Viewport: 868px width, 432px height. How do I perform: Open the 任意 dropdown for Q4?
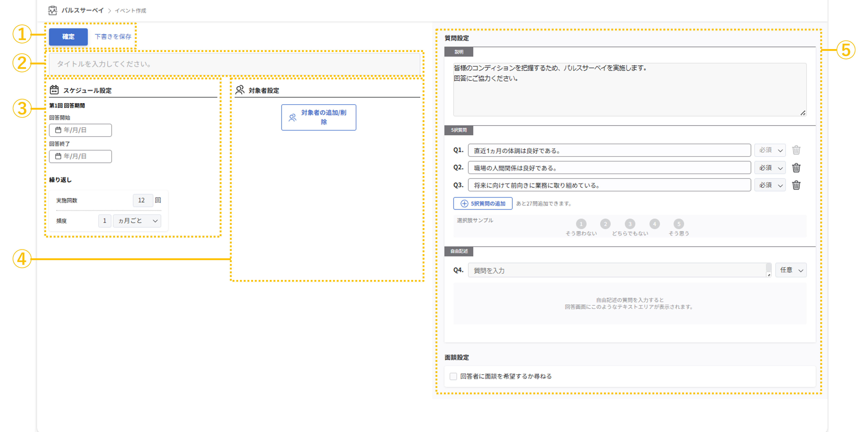pyautogui.click(x=791, y=270)
